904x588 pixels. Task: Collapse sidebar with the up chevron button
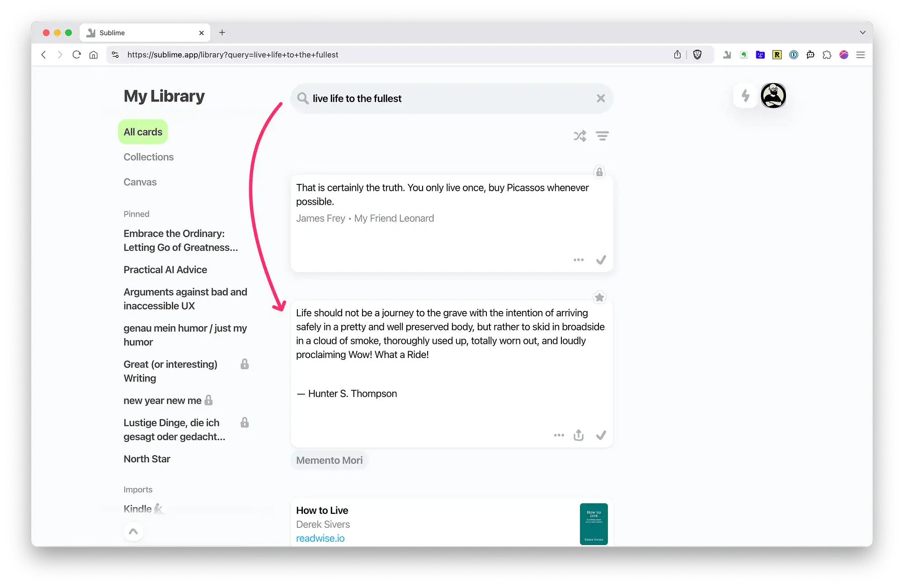[x=133, y=532]
